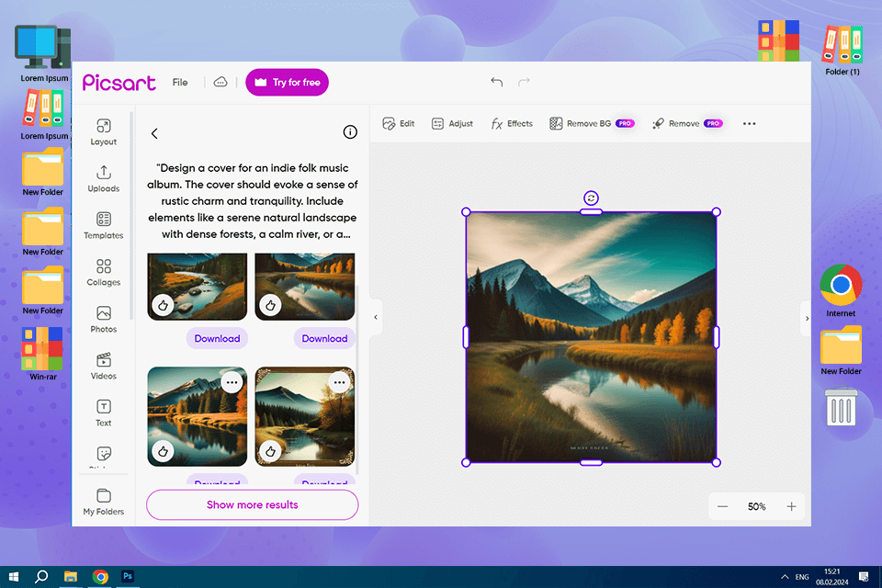Image resolution: width=882 pixels, height=588 pixels.
Task: Open the Internet Chrome desktop shortcut
Action: coord(841,291)
